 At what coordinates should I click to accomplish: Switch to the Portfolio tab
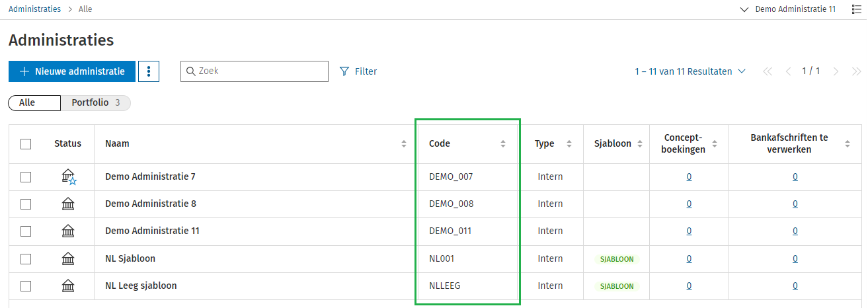(95, 103)
